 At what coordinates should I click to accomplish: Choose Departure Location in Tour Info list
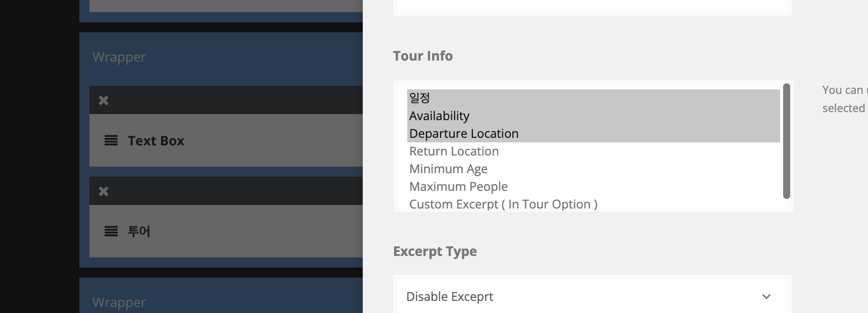point(464,134)
